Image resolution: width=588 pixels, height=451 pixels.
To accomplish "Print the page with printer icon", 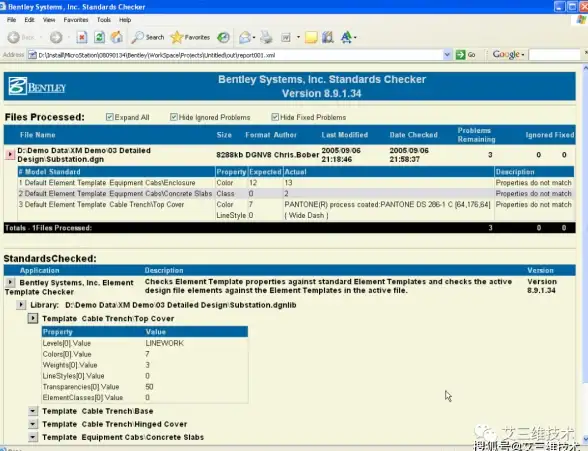I will pyautogui.click(x=266, y=37).
